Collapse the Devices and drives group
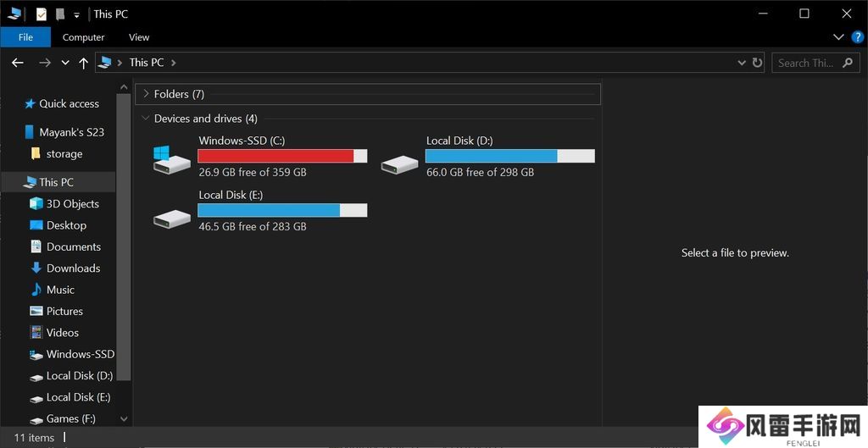Screen dimensions: 868x448 146,119
